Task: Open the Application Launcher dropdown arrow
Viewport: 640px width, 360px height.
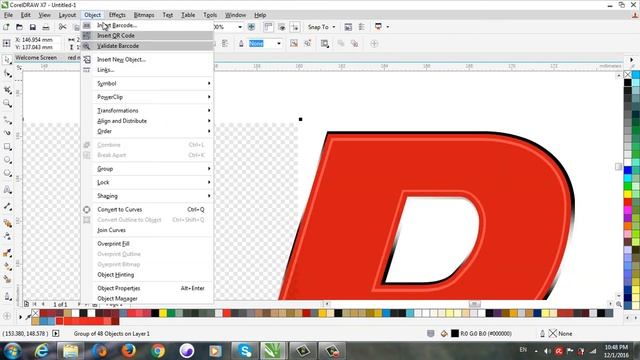Action: pos(387,27)
